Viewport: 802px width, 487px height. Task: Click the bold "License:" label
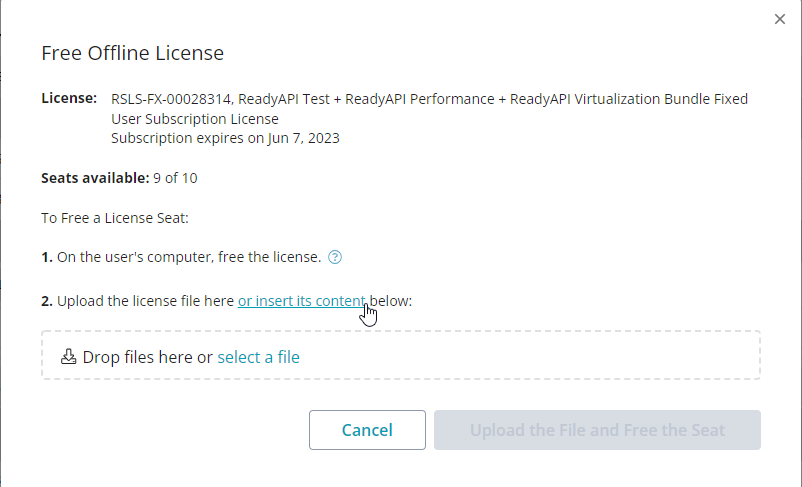[69, 98]
